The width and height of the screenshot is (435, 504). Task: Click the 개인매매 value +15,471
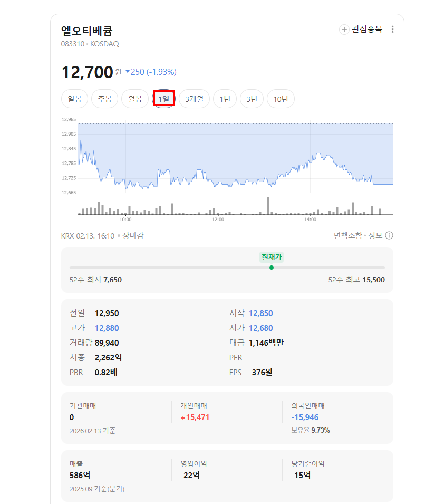[x=195, y=417]
